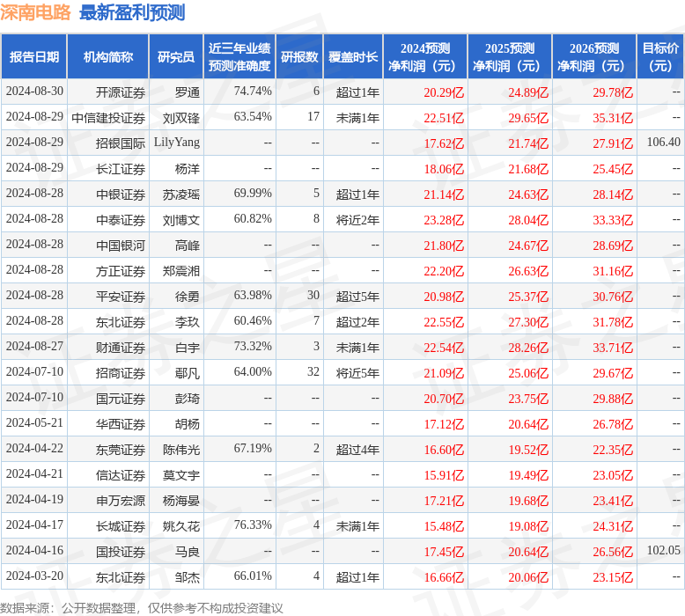Click researcher 李玖
The height and width of the screenshot is (616, 685).
point(188,322)
